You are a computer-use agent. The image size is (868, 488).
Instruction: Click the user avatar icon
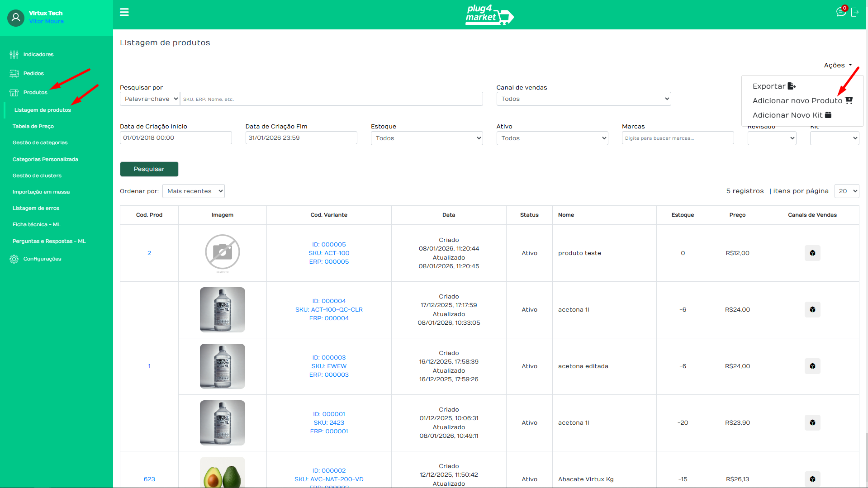tap(16, 18)
